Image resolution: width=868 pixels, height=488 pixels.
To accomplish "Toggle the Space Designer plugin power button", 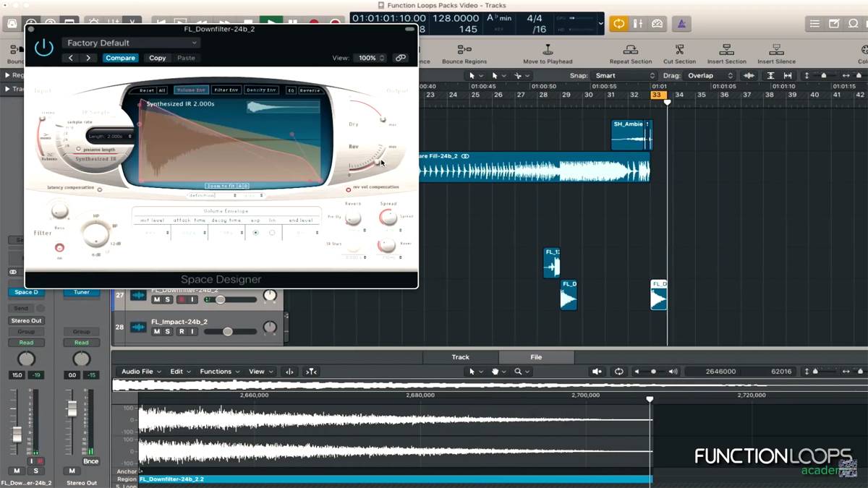I will [44, 48].
